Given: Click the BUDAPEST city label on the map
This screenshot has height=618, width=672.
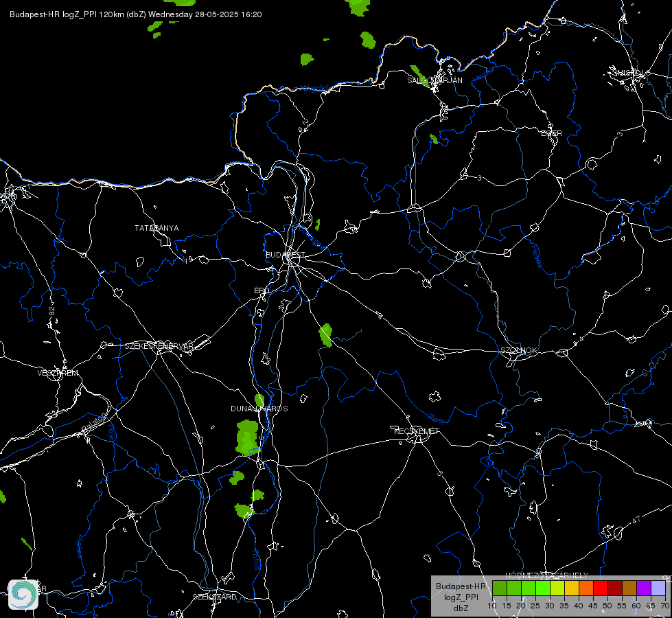Looking at the screenshot, I should [x=286, y=255].
